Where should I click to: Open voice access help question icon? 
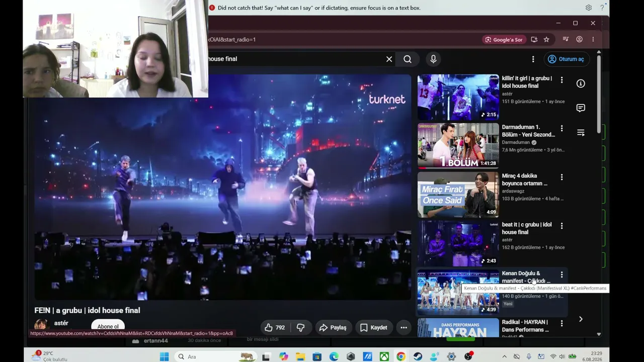[602, 8]
